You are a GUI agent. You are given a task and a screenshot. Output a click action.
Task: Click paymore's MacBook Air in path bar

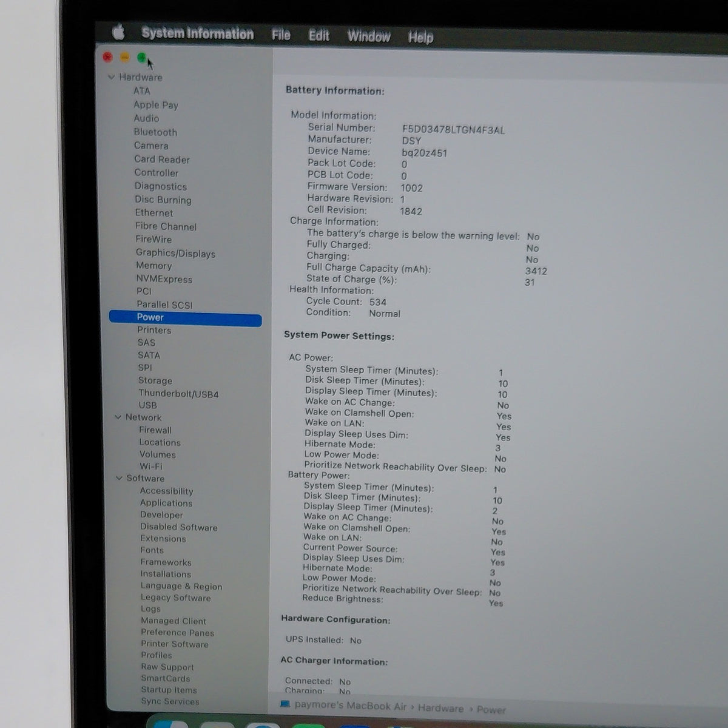coord(350,705)
